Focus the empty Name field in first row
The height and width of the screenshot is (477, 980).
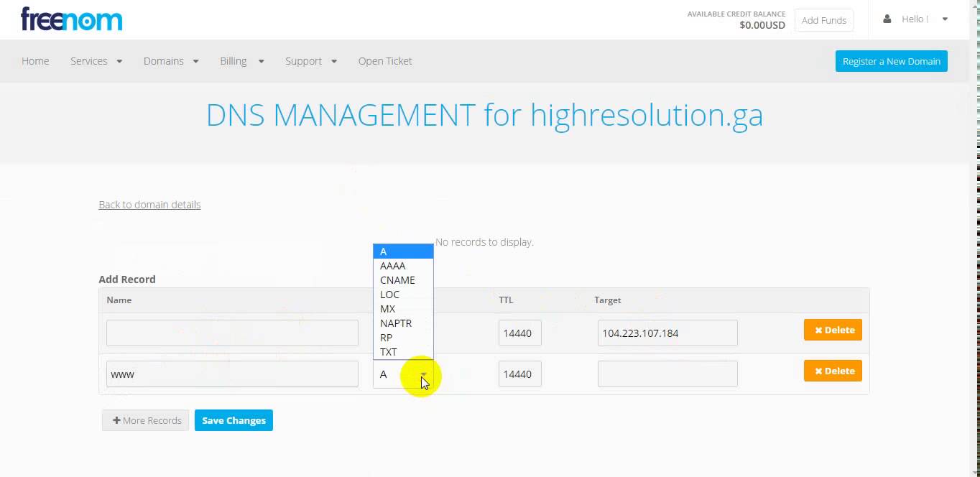(232, 333)
